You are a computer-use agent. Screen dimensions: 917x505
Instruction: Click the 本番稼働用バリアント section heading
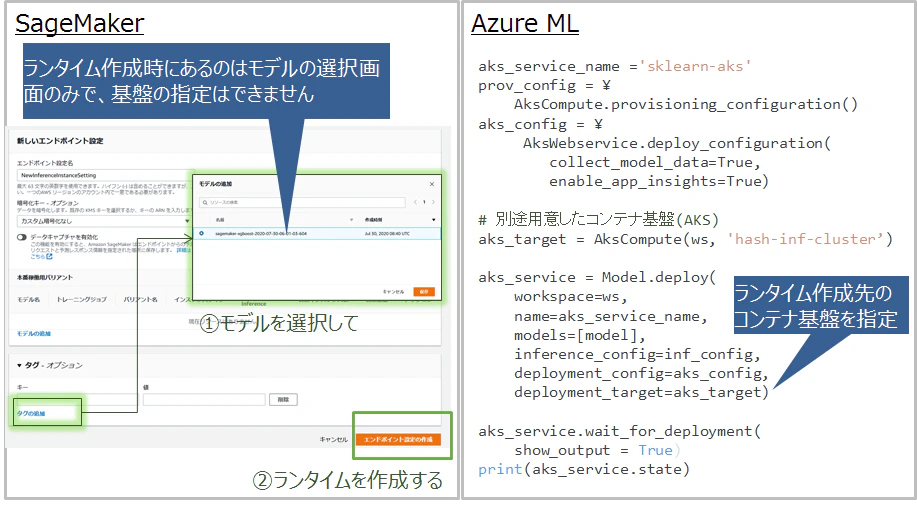(x=45, y=278)
